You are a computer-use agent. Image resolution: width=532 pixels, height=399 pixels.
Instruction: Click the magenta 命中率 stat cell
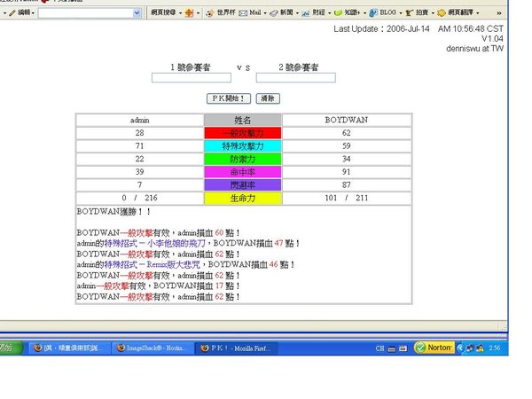[243, 172]
